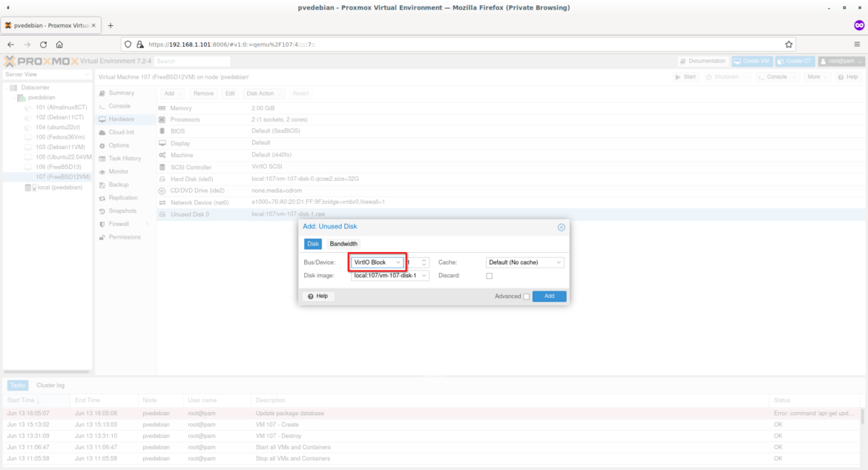Open the Backup panel
This screenshot has height=470, width=868.
click(119, 185)
